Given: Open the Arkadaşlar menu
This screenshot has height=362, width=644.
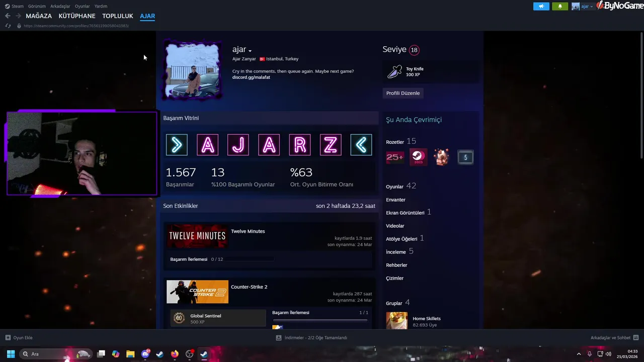Looking at the screenshot, I should [60, 7].
